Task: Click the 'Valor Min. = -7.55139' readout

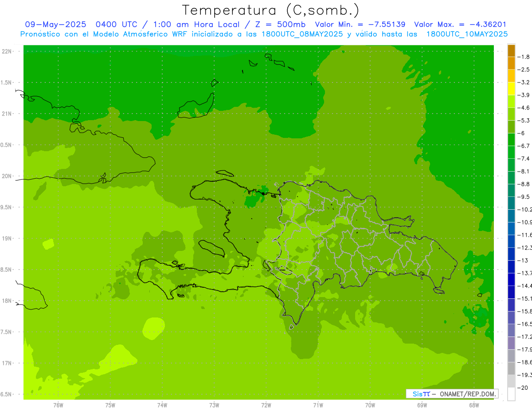Action: (x=360, y=24)
